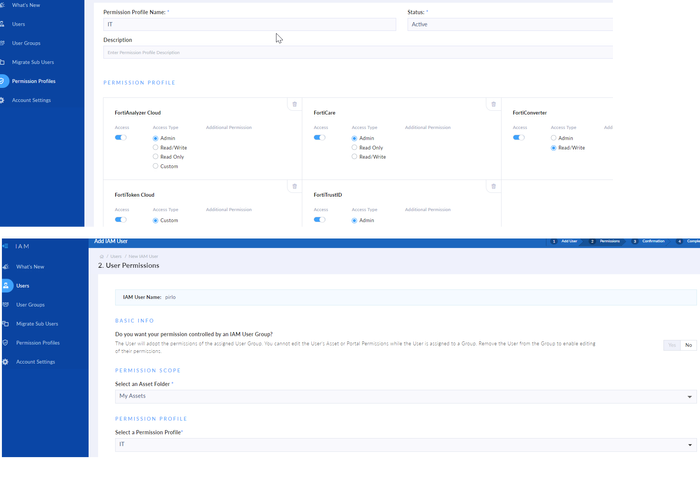Open What's New label in lower sidebar
This screenshot has width=700, height=488.
point(30,267)
